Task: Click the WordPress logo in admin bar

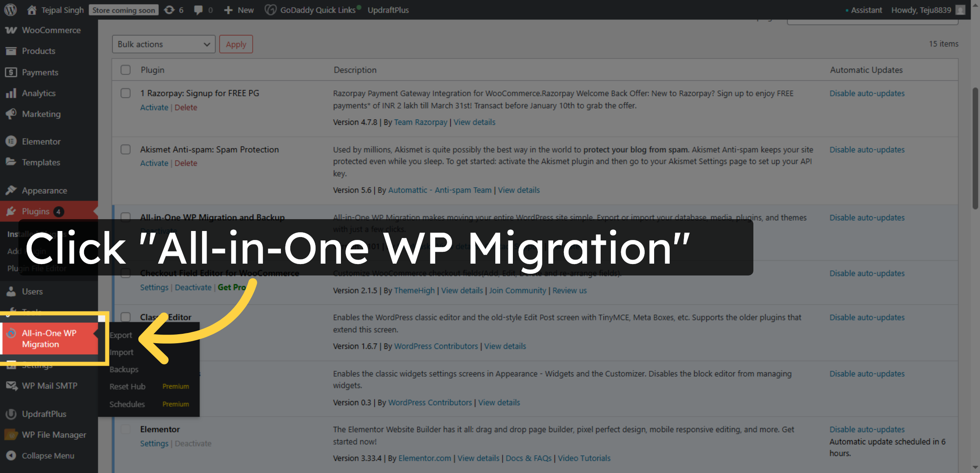Action: pos(10,10)
